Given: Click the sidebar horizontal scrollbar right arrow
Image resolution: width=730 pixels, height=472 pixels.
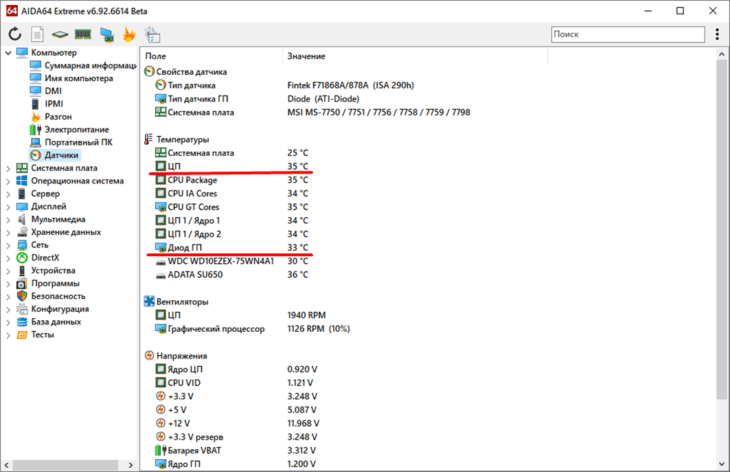Looking at the screenshot, I should pos(130,465).
